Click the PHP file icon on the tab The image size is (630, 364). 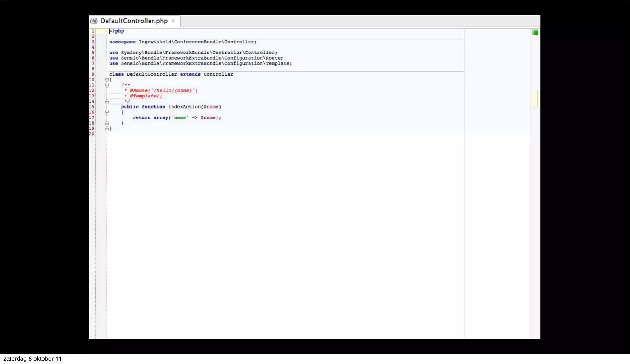point(94,21)
